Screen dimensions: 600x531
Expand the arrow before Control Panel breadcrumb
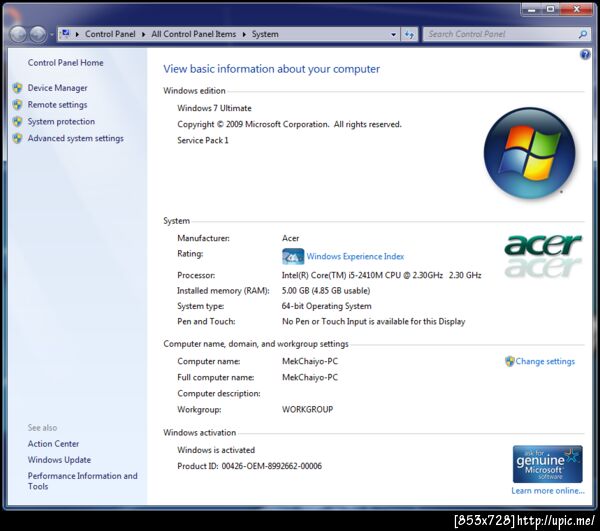click(77, 34)
